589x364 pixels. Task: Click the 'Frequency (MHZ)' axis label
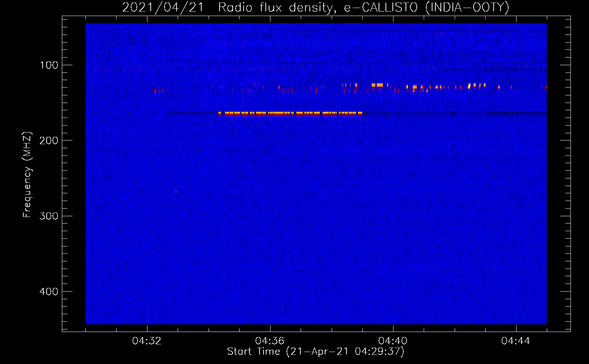27,175
